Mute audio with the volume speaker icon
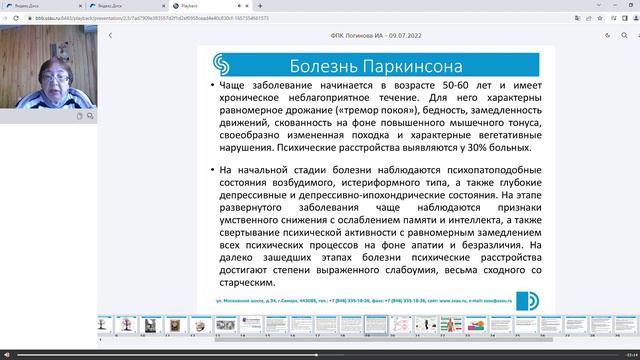 pos(7,355)
